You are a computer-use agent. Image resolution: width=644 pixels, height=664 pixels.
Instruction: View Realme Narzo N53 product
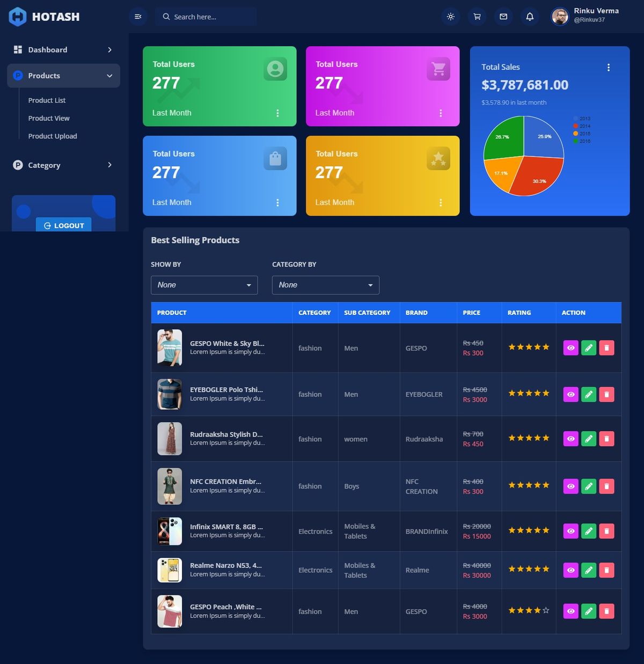tap(571, 570)
